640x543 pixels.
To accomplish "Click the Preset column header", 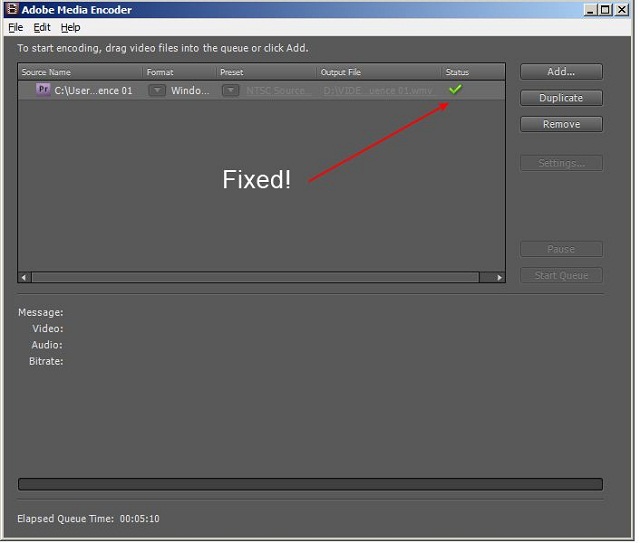I will click(266, 72).
